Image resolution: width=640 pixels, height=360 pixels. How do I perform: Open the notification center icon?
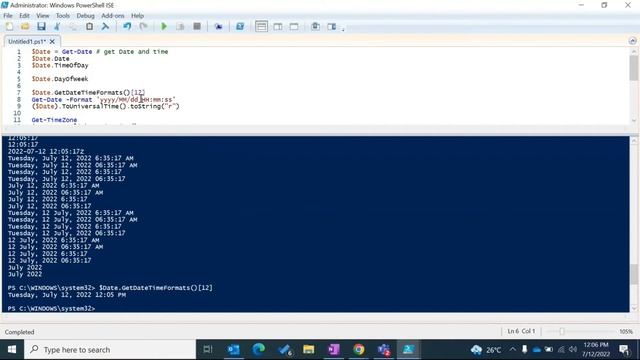[624, 350]
